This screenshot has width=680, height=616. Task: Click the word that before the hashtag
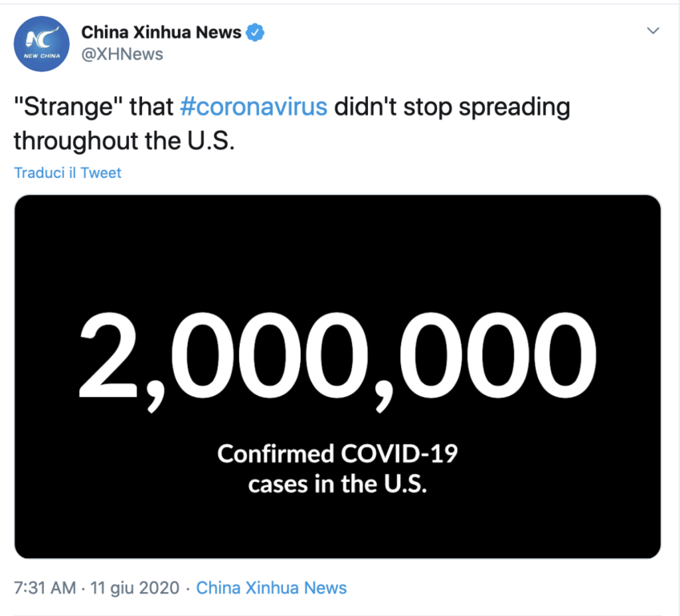152,107
